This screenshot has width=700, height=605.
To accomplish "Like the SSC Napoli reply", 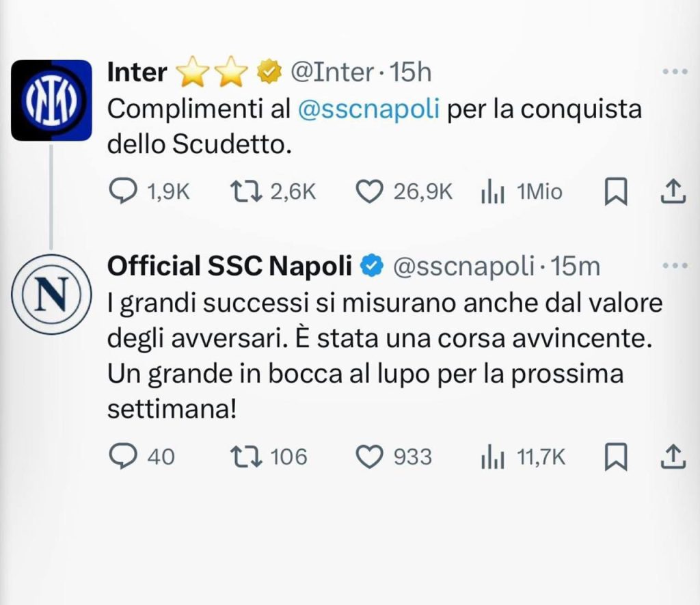I will click(x=370, y=456).
